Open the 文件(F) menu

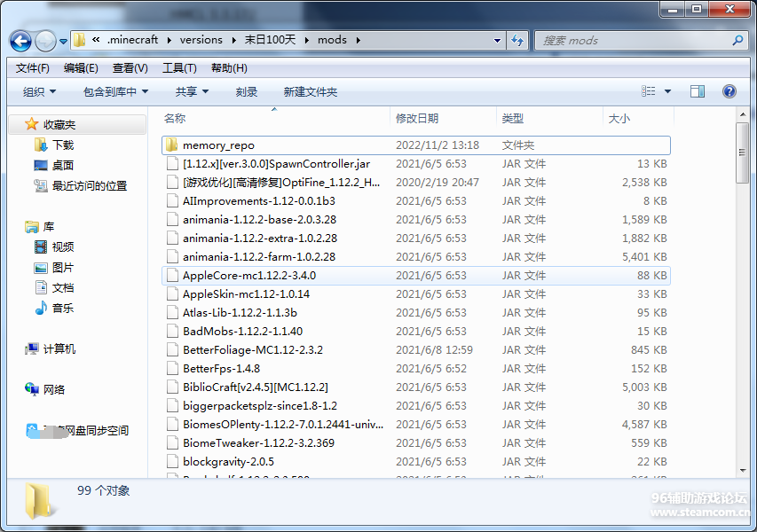click(x=33, y=68)
